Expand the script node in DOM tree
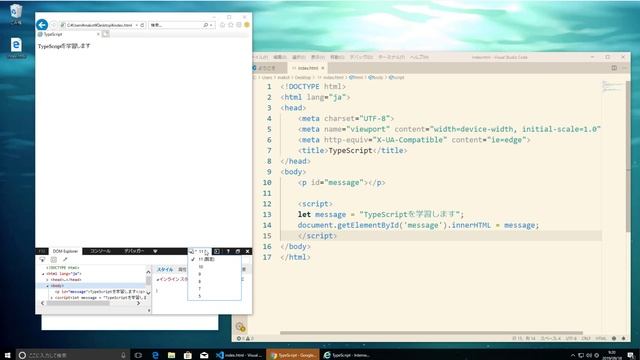This screenshot has width=640, height=360. 51,298
